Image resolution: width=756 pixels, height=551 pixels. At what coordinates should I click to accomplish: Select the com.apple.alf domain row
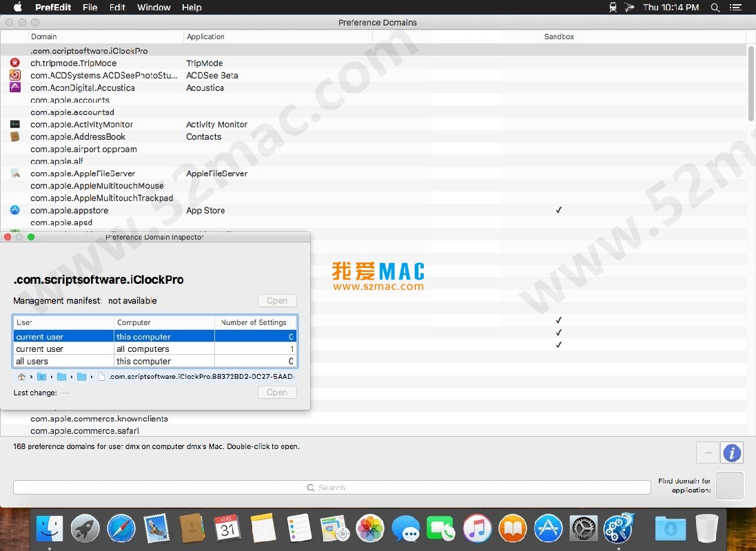point(374,161)
